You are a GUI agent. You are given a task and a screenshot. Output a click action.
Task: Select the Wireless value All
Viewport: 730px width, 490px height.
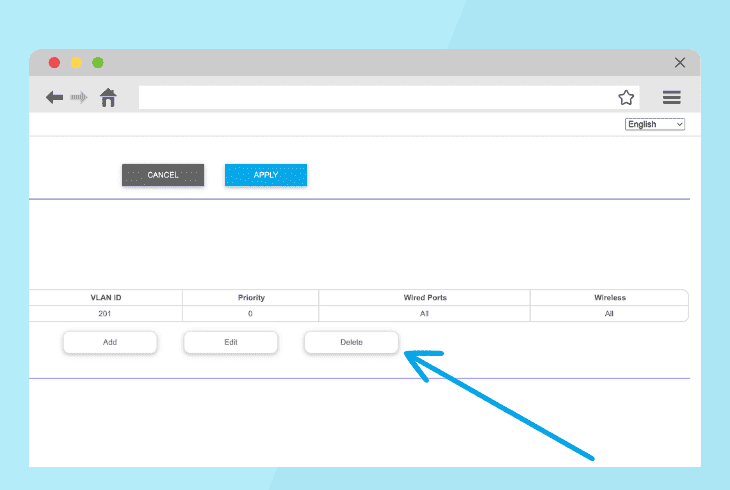pyautogui.click(x=609, y=314)
